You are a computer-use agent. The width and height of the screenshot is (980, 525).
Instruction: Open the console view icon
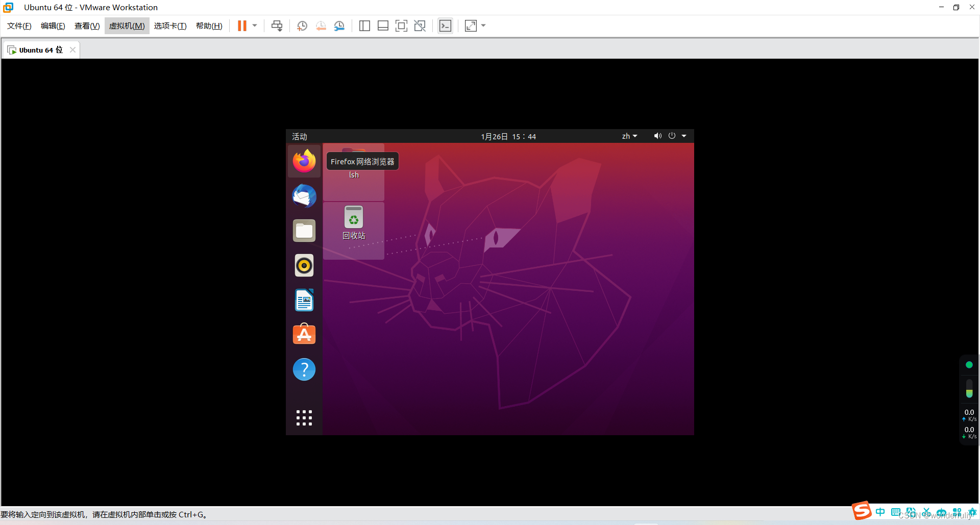(x=445, y=26)
